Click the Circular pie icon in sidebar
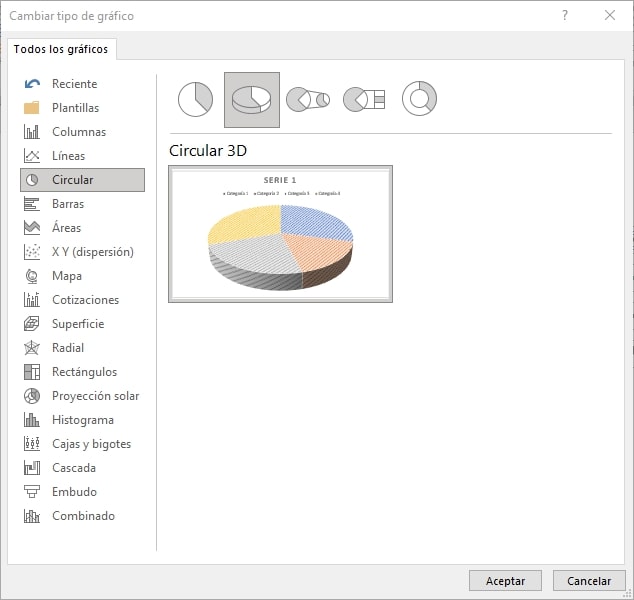 click(x=32, y=180)
